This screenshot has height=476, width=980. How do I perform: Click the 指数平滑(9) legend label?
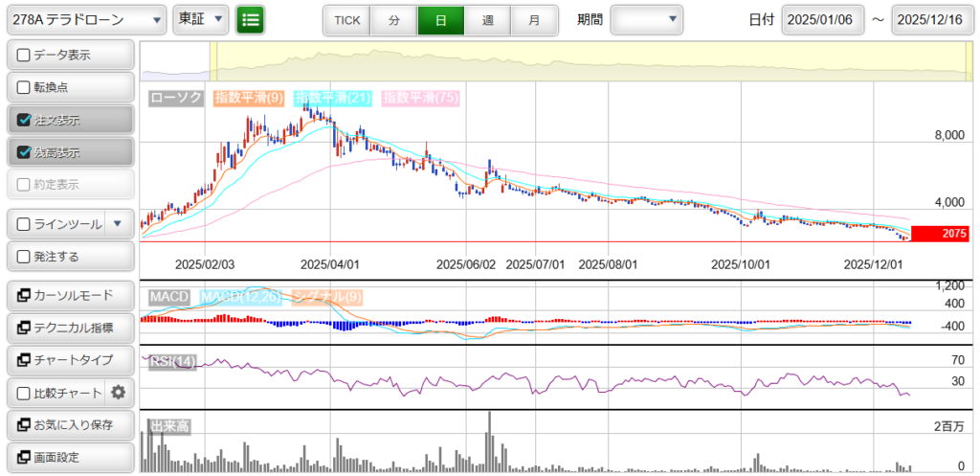coord(249,98)
